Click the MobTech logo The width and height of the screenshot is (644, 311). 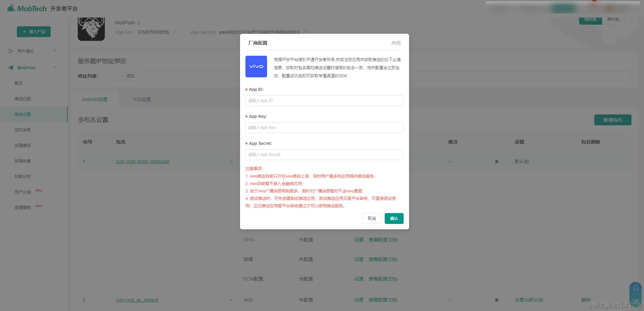27,8
